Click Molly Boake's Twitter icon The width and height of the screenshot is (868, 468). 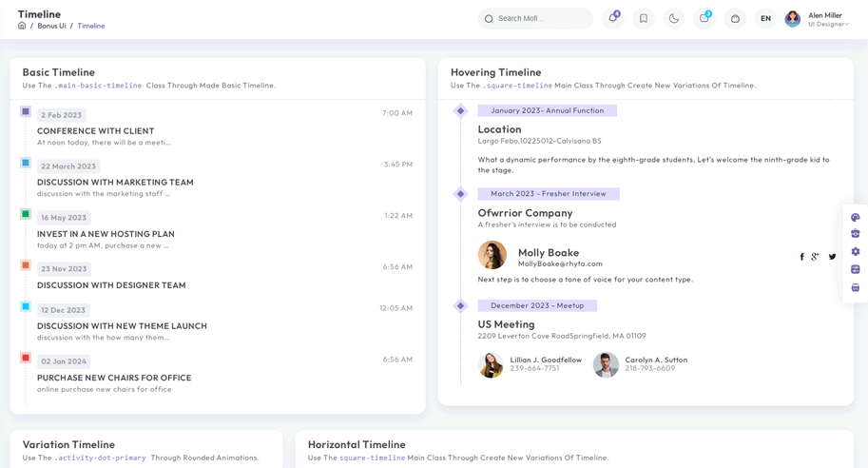(832, 257)
